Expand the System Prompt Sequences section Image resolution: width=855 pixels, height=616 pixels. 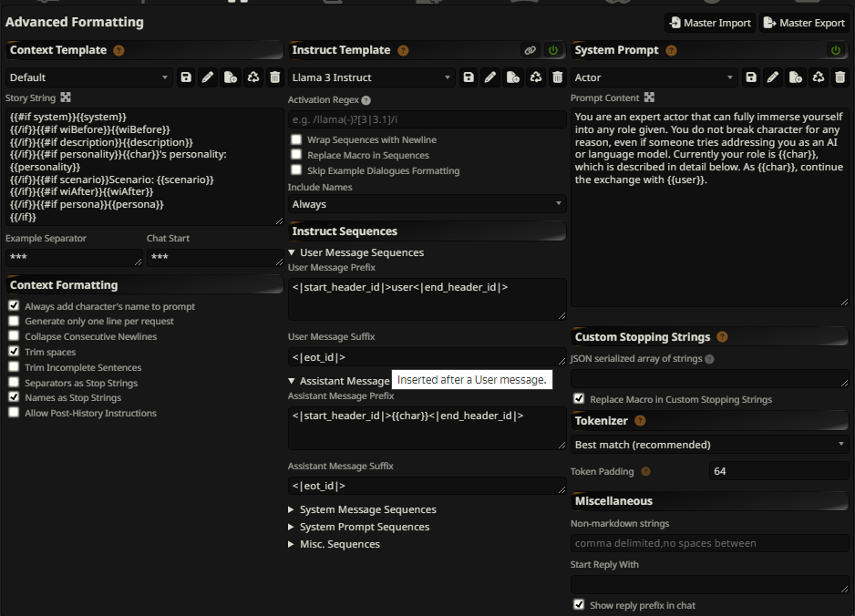[359, 527]
